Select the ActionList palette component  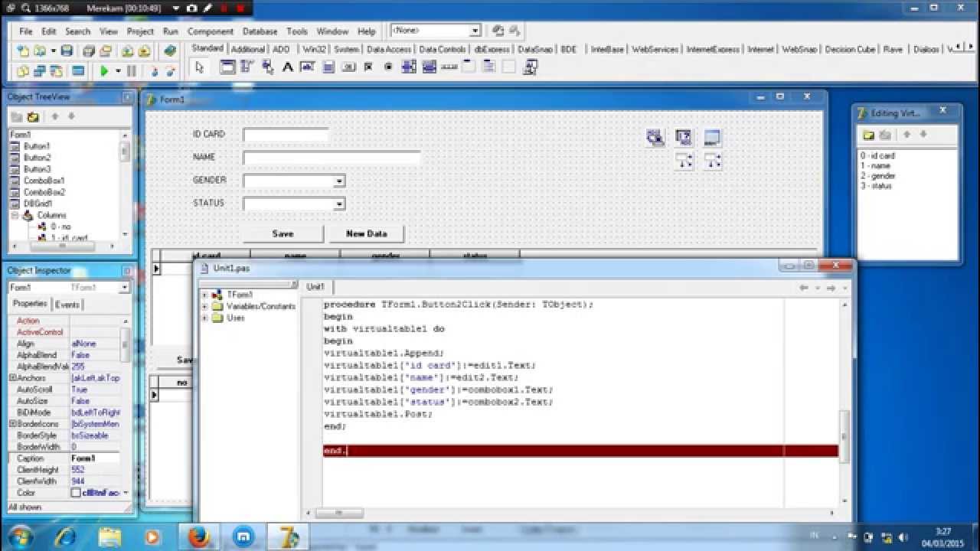point(530,67)
